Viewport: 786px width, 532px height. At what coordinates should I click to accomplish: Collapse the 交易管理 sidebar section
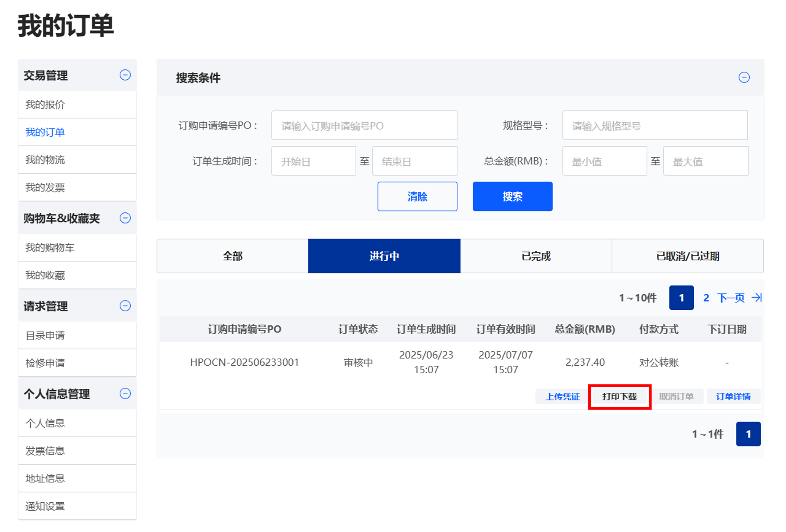coord(125,75)
